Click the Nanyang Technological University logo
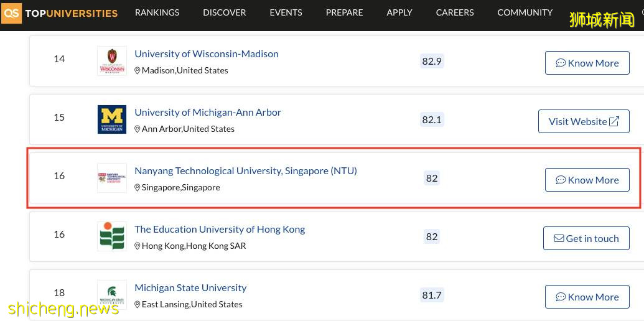644x321 pixels. [x=112, y=178]
